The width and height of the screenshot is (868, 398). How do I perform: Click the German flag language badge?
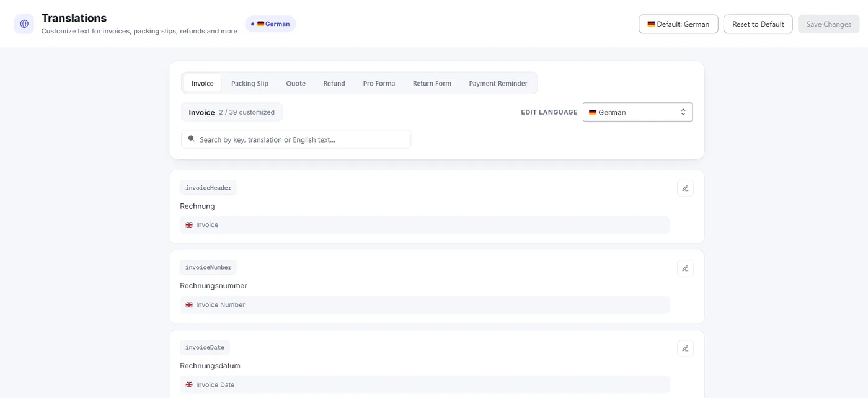coord(271,24)
